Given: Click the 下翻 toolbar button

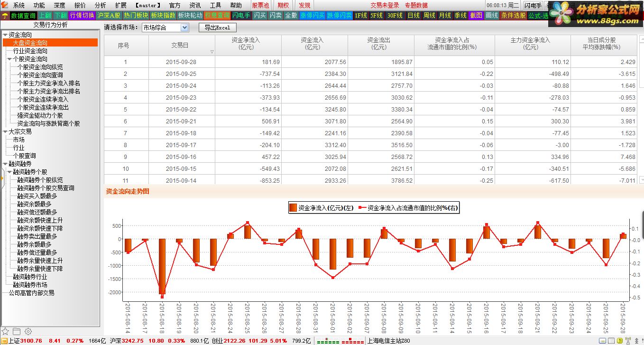Looking at the screenshot, I should 60,16.
